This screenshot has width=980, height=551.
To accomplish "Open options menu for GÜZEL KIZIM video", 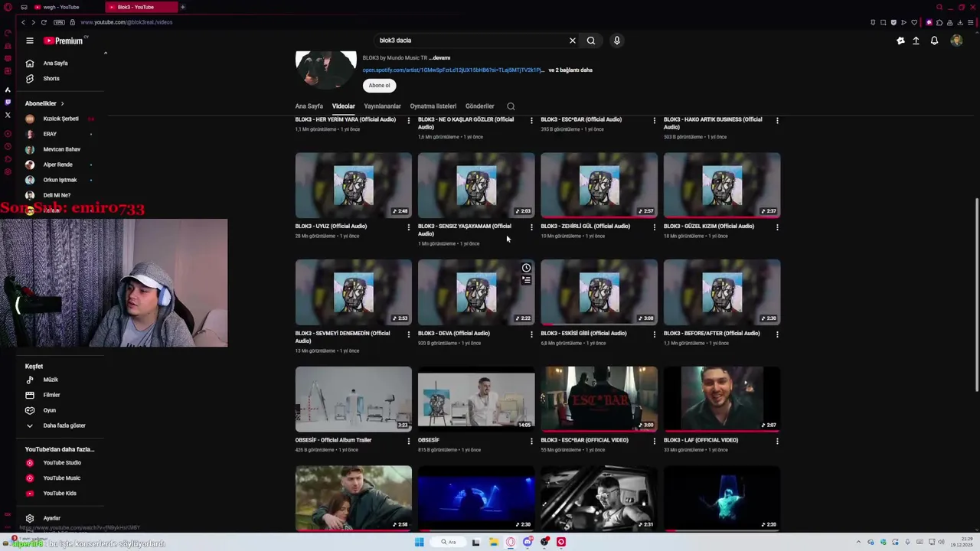I will tap(777, 227).
